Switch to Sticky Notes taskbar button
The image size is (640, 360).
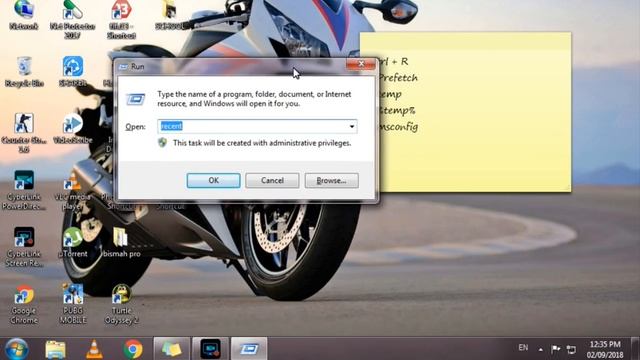(171, 349)
